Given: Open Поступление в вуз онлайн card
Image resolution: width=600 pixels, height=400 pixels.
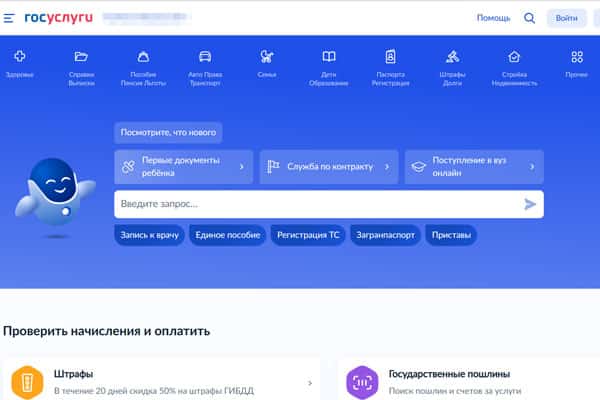Looking at the screenshot, I should (x=474, y=167).
